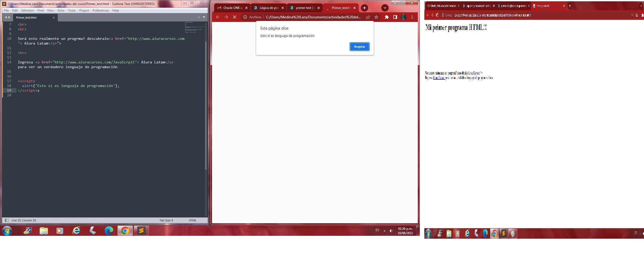The height and width of the screenshot is (262, 644).
Task: Open the Windows Start menu on the main taskbar
Action: tap(7, 231)
